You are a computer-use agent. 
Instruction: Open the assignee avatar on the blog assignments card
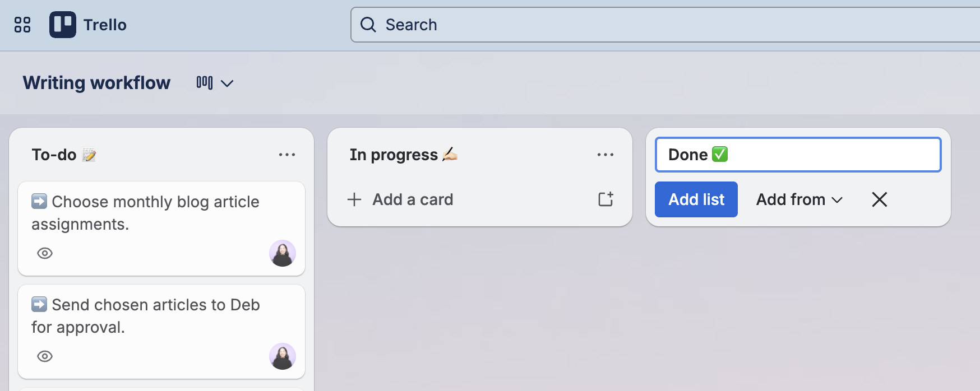pyautogui.click(x=283, y=253)
